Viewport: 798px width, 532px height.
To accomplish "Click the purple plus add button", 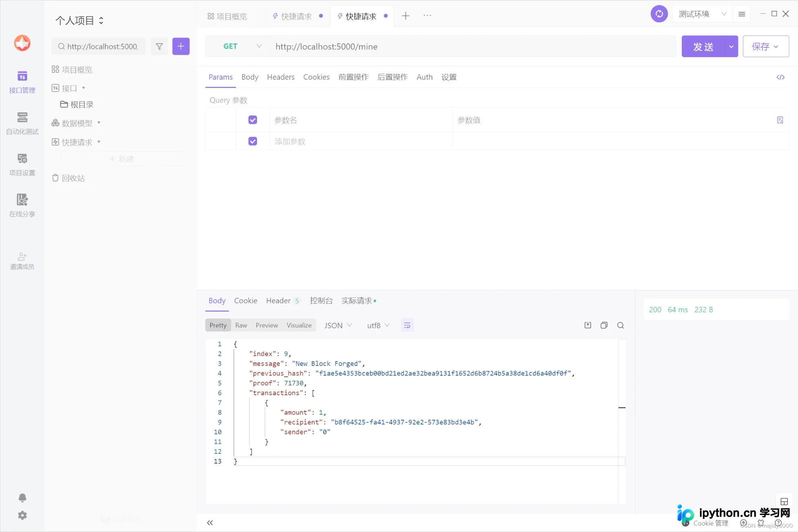I will (x=181, y=46).
